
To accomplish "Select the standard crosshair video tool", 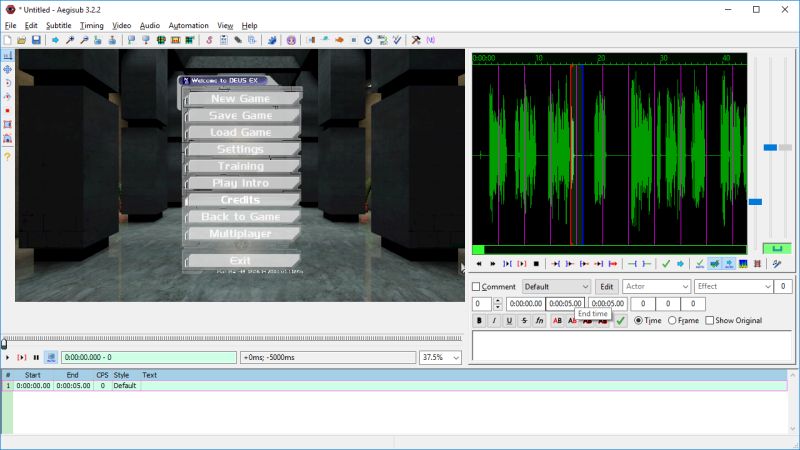I will (x=8, y=56).
